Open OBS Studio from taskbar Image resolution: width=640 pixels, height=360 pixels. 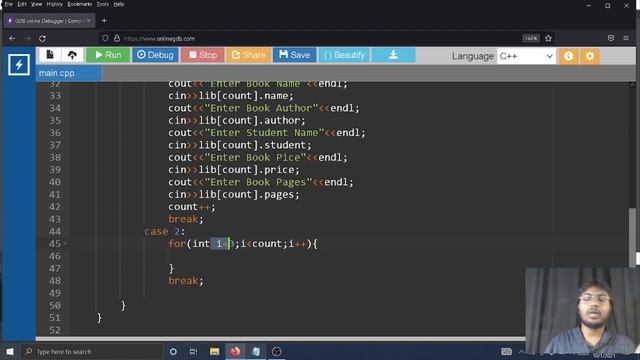click(276, 351)
